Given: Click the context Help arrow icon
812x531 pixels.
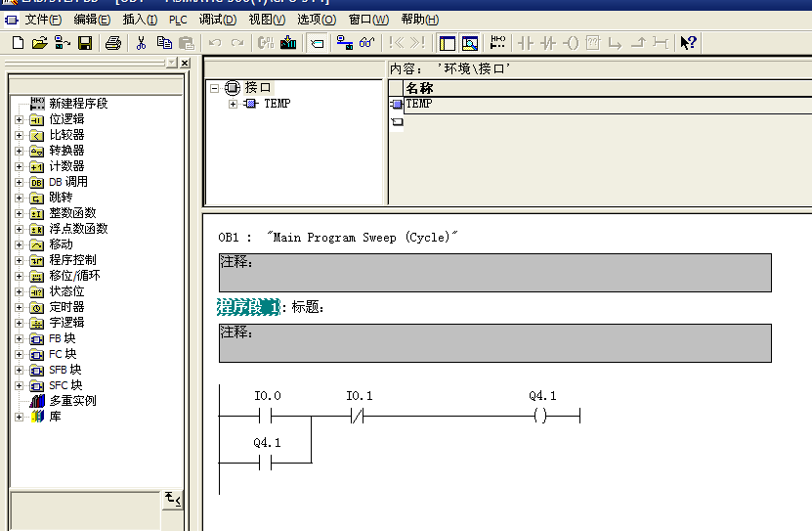Looking at the screenshot, I should pyautogui.click(x=688, y=43).
